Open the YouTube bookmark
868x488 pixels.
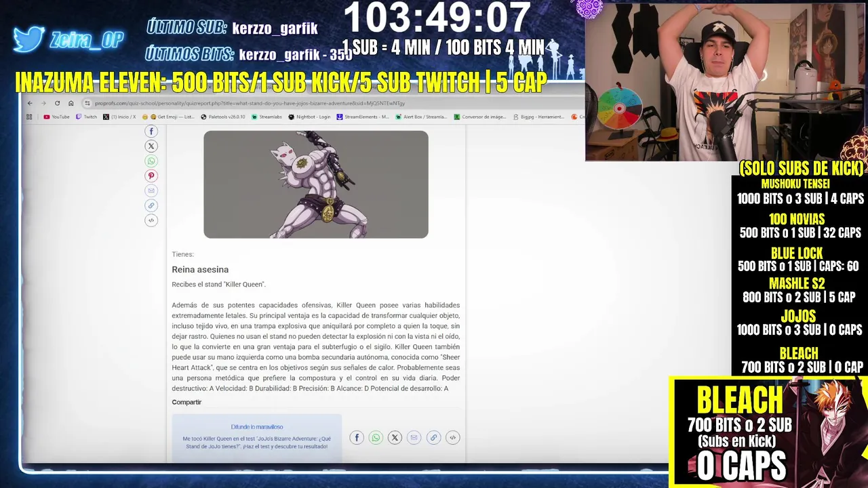coord(56,117)
